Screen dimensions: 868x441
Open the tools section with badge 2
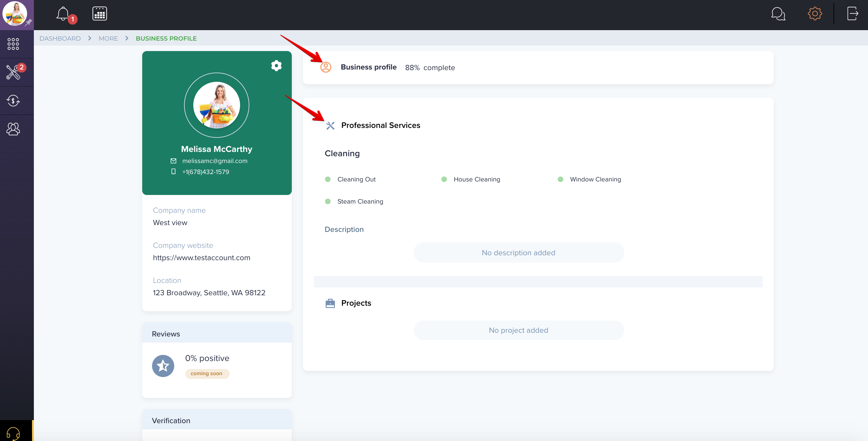point(14,72)
